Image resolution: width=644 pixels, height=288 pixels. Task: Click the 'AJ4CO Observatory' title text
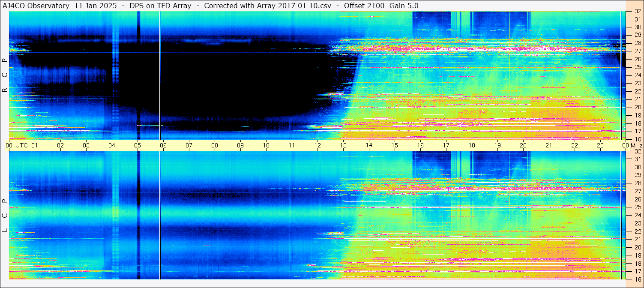[x=36, y=6]
